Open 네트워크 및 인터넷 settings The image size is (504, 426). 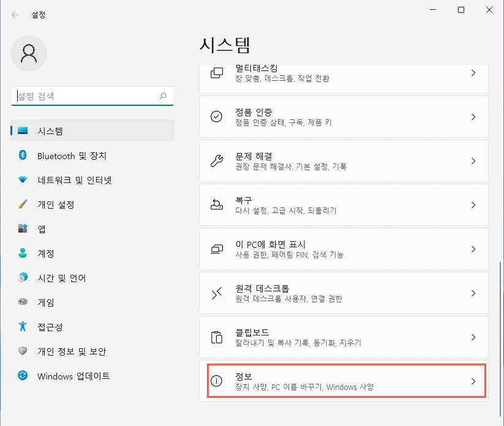92,180
